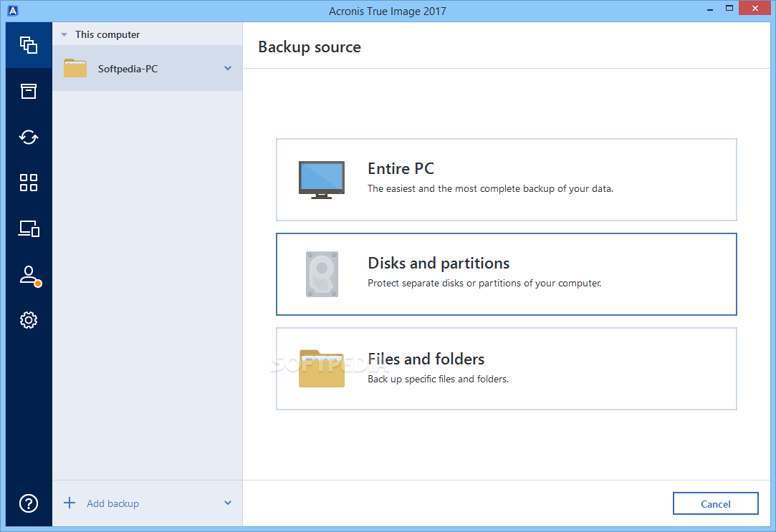Open the Settings gear icon
Viewport: 776px width, 532px height.
(x=29, y=320)
